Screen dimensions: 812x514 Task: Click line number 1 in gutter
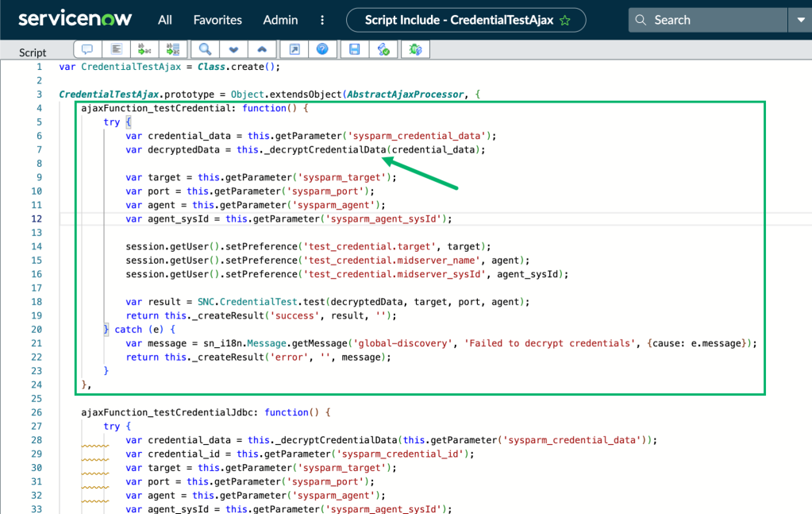[x=40, y=67]
